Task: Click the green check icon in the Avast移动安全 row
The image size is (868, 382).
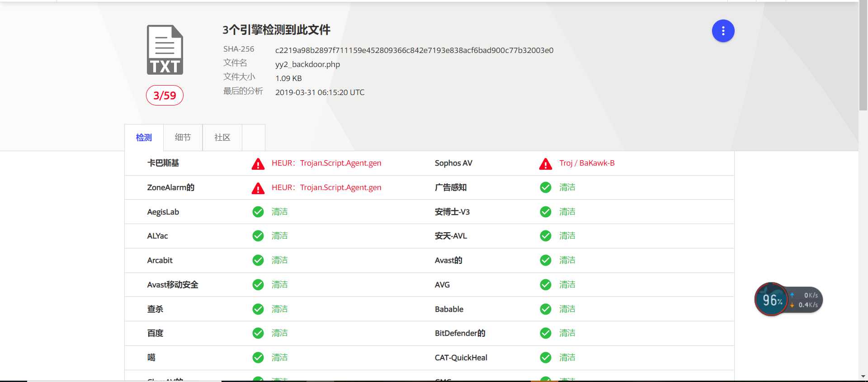Action: tap(258, 285)
